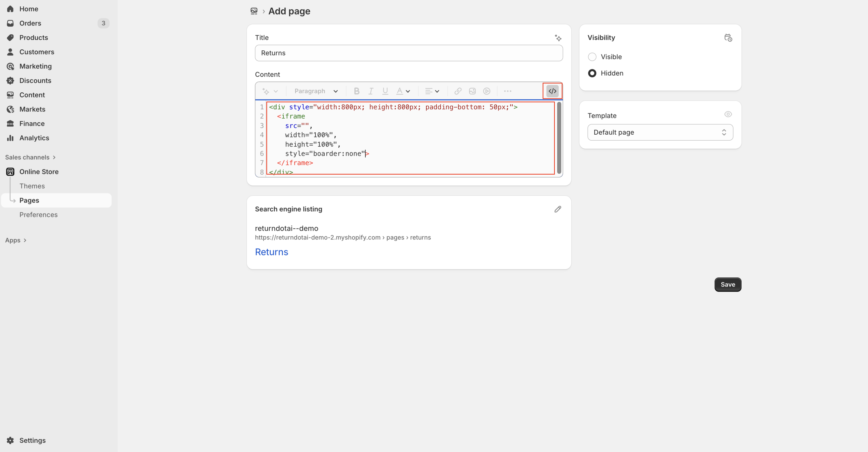Edit the search engine listing with pencil icon
868x452 pixels.
(x=558, y=209)
